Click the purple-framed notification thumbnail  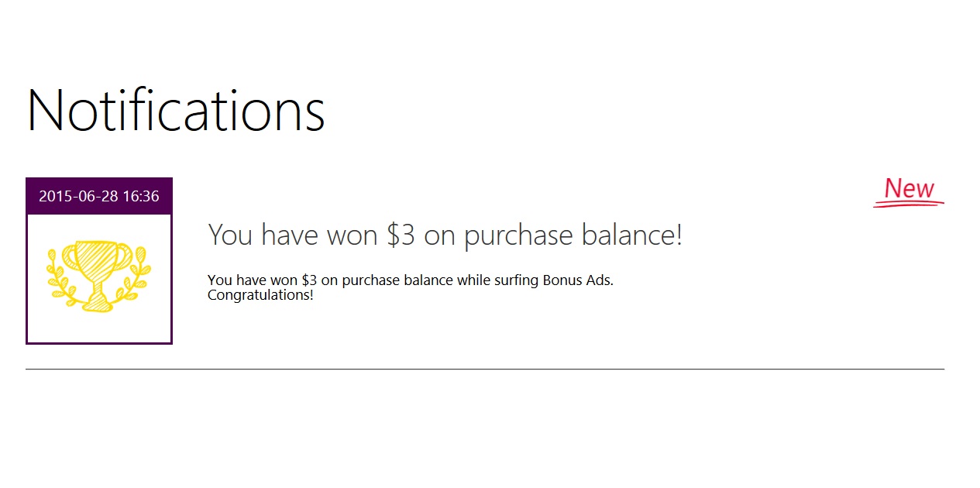click(x=99, y=261)
